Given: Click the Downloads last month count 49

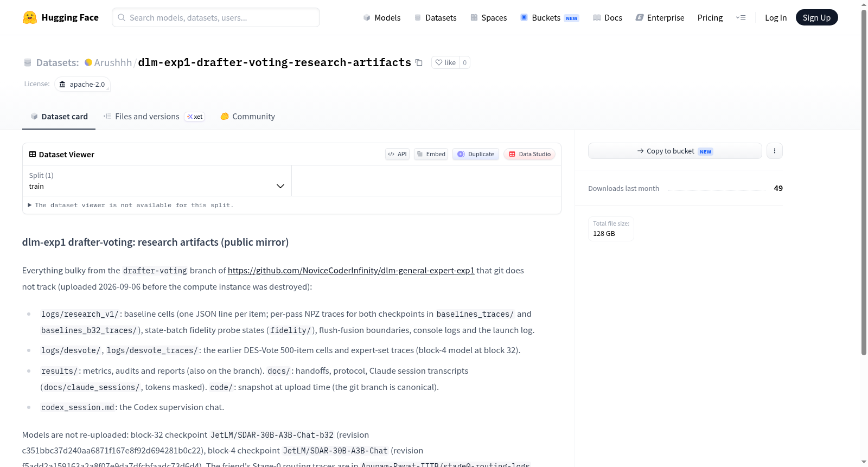Looking at the screenshot, I should [x=778, y=188].
